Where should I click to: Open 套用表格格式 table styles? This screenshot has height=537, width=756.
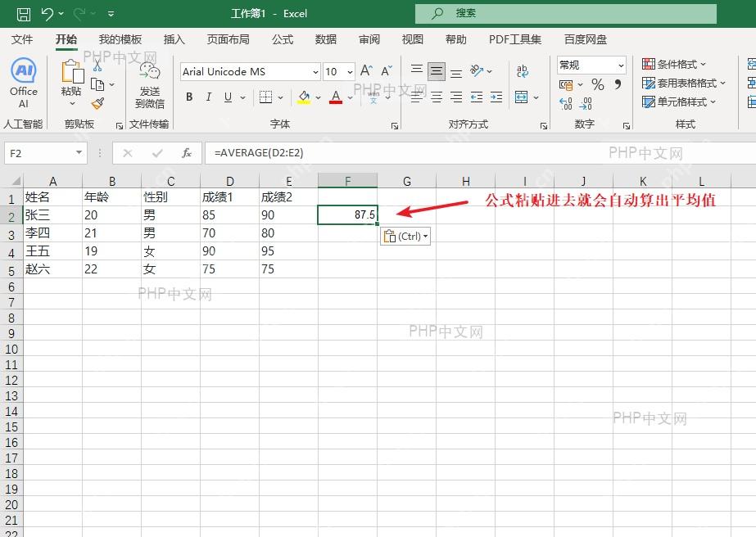pyautogui.click(x=684, y=83)
